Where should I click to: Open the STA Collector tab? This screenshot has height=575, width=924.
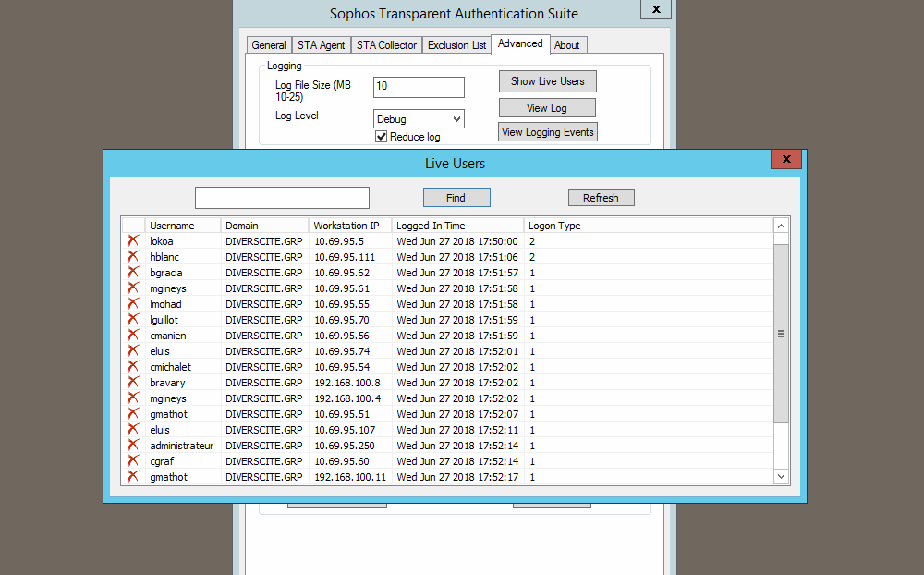pyautogui.click(x=386, y=44)
